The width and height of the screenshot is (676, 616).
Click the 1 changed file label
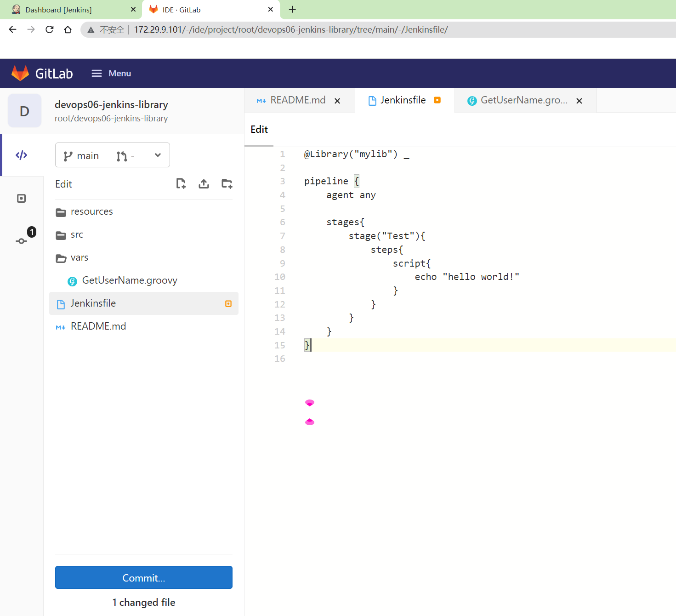[x=144, y=602]
